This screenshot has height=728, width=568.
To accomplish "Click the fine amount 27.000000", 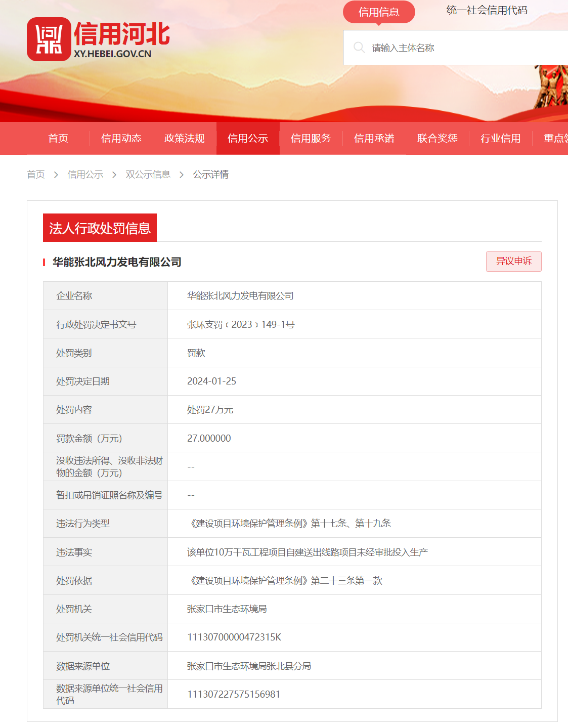I will 209,438.
